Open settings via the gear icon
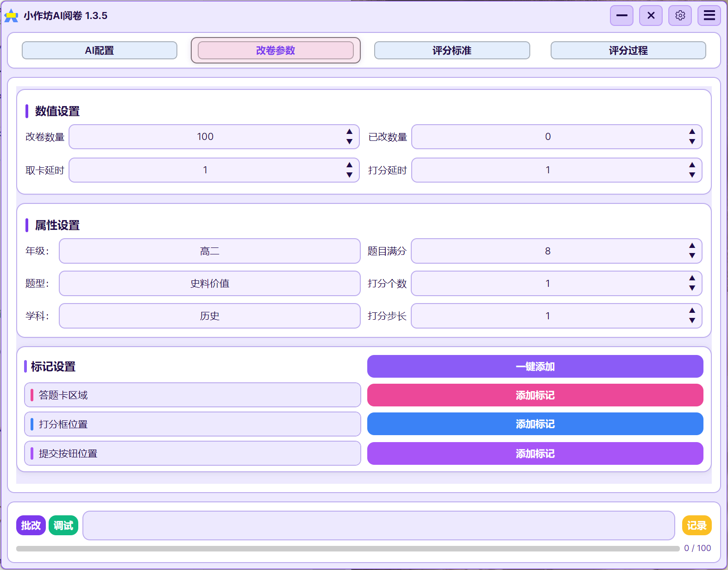This screenshot has width=728, height=570. [680, 16]
